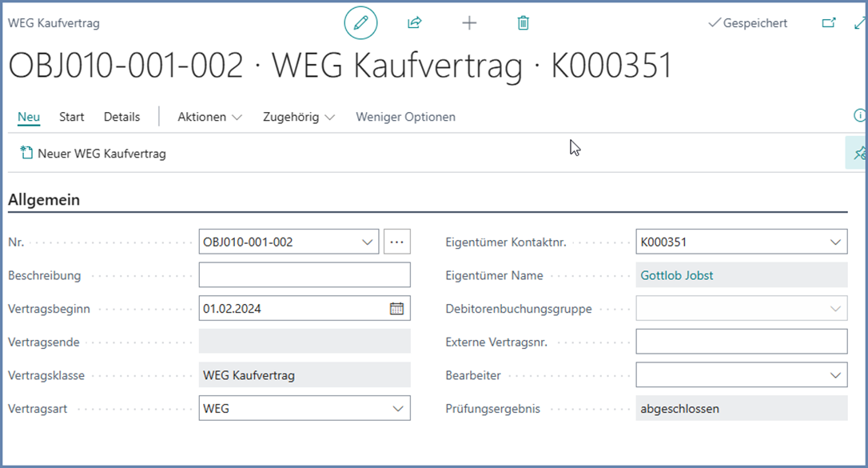Open the Details menu
Screen dimensions: 868x468
[x=121, y=117]
